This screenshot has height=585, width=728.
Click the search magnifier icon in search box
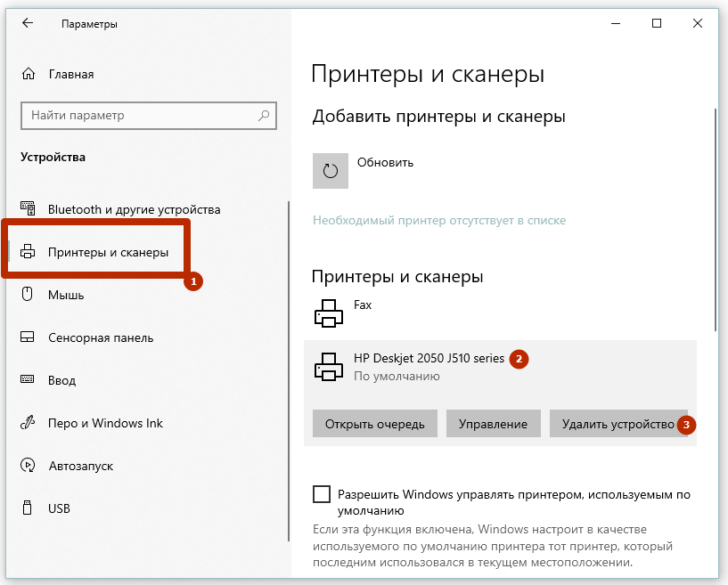pos(264,116)
